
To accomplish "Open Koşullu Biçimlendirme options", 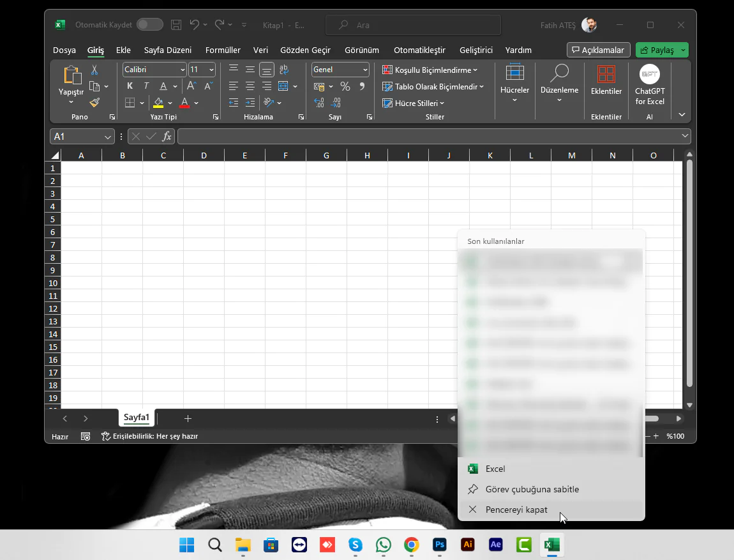I will (x=428, y=70).
